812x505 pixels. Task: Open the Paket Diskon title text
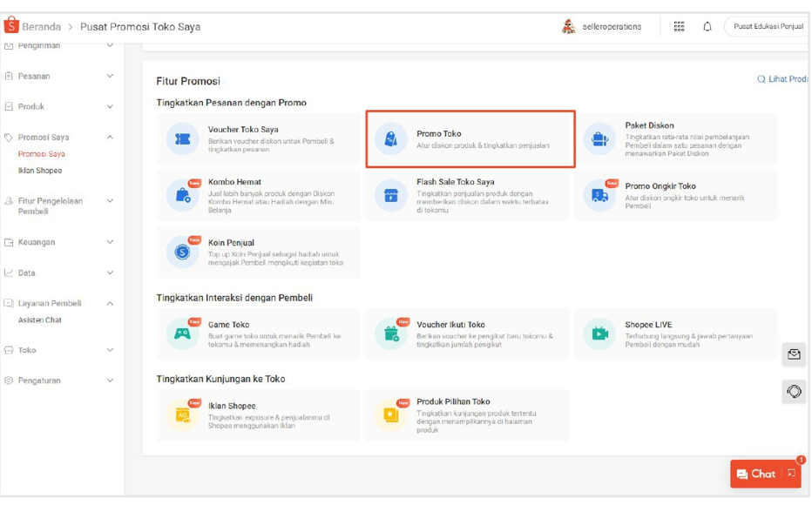point(649,125)
